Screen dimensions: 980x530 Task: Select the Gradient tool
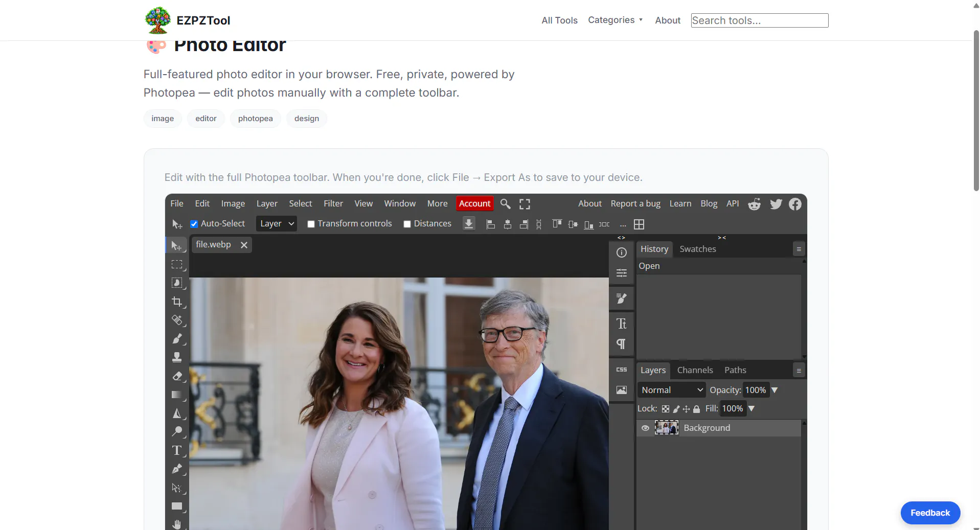(x=177, y=395)
